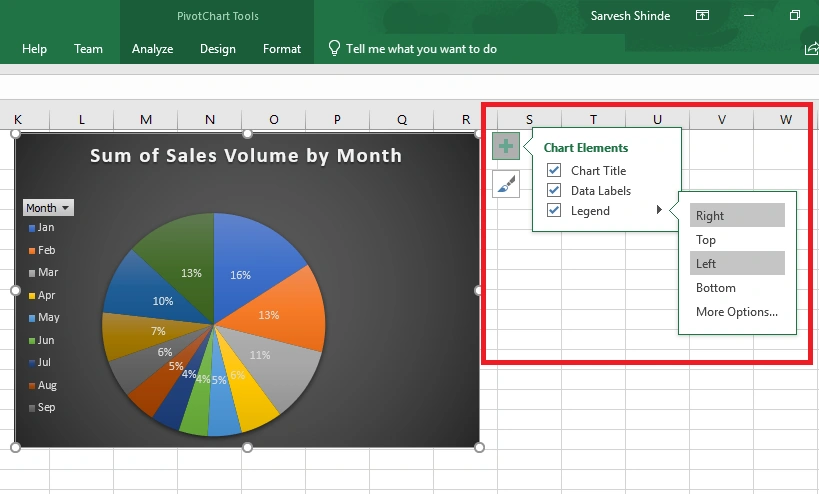Click the Jul legend entry
The width and height of the screenshot is (819, 494).
[40, 362]
